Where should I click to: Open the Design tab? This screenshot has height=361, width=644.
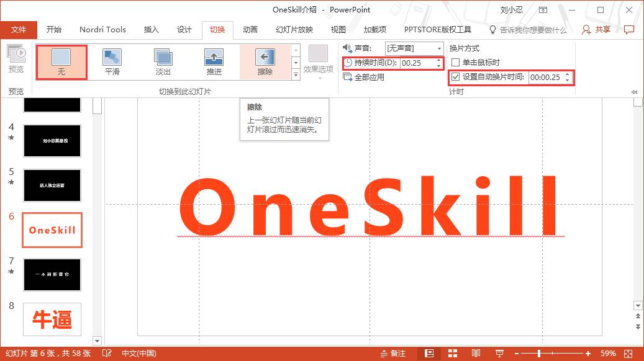point(184,30)
